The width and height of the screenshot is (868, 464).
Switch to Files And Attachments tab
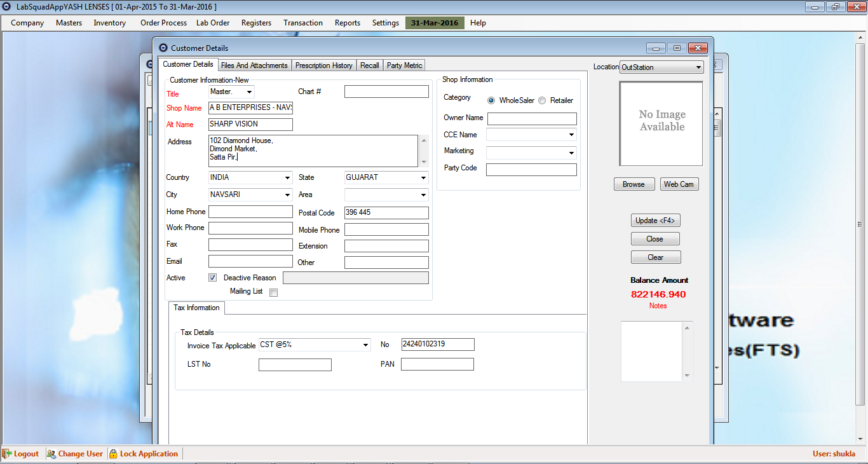254,65
